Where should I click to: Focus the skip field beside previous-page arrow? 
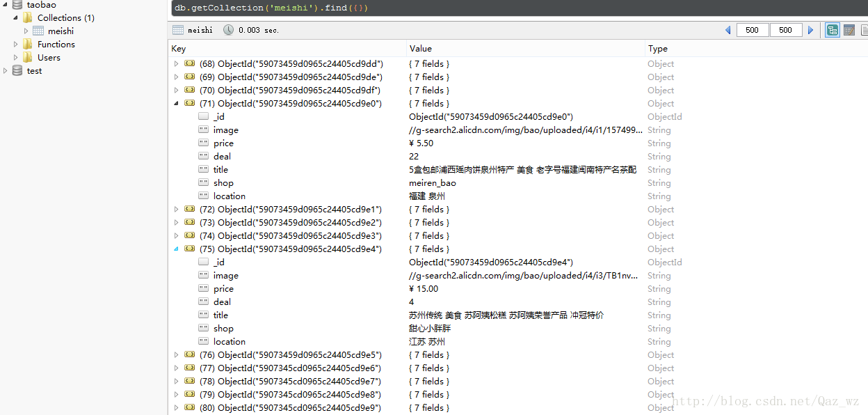click(752, 30)
